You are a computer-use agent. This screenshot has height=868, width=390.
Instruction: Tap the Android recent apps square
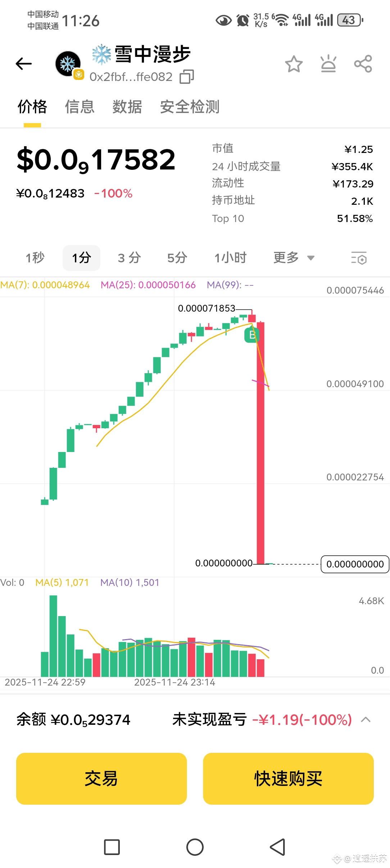point(112,847)
